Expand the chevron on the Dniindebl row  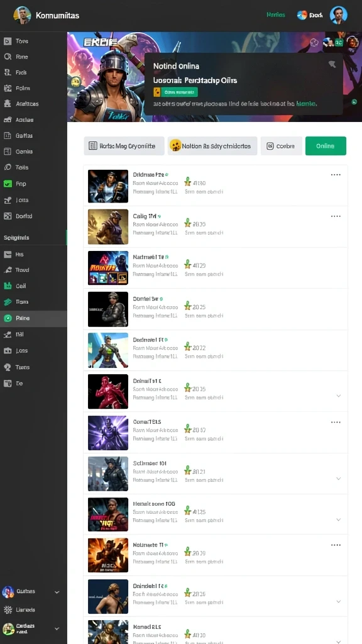[x=339, y=601]
